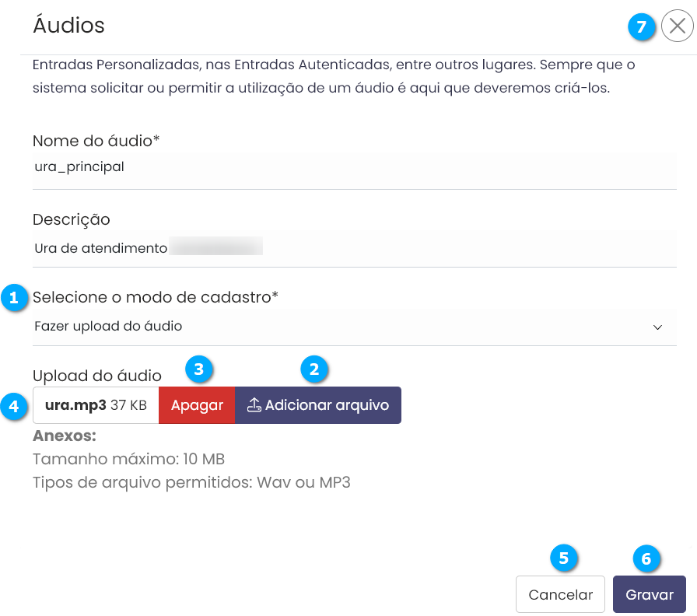Click the 'Selecione o modo de cadastro' label
The image size is (697, 616).
[156, 297]
